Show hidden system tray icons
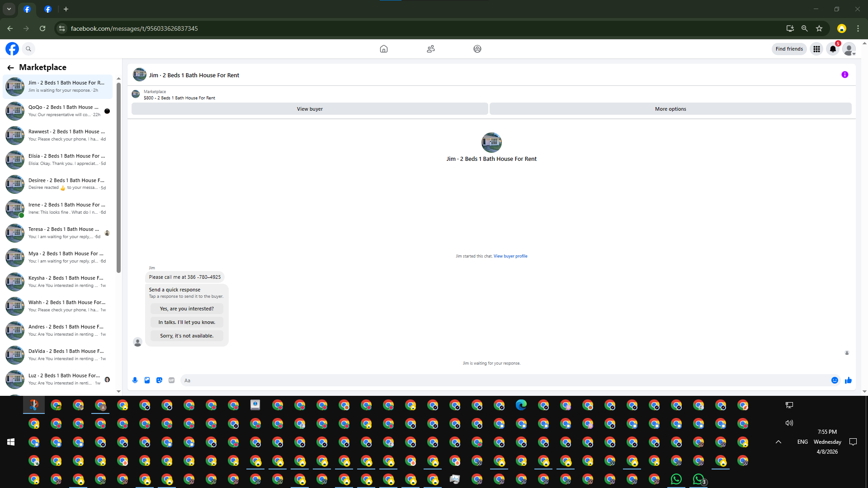 click(x=778, y=442)
